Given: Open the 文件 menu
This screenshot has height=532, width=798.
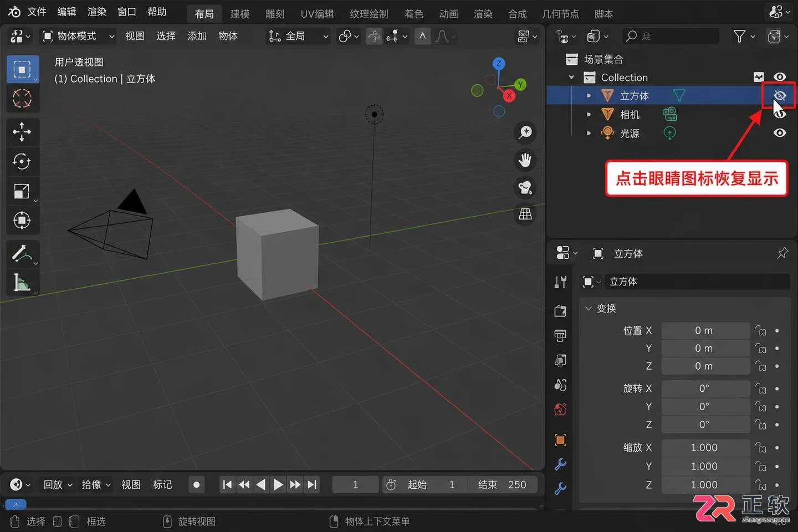Looking at the screenshot, I should [37, 12].
